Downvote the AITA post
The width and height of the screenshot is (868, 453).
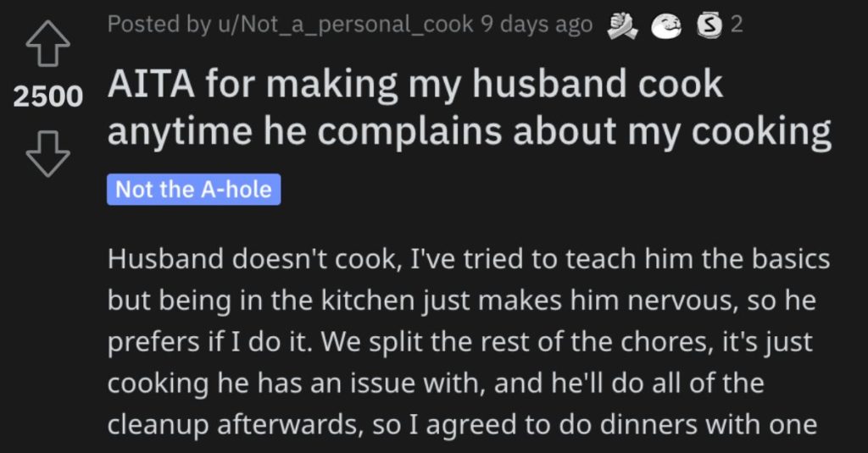48,154
